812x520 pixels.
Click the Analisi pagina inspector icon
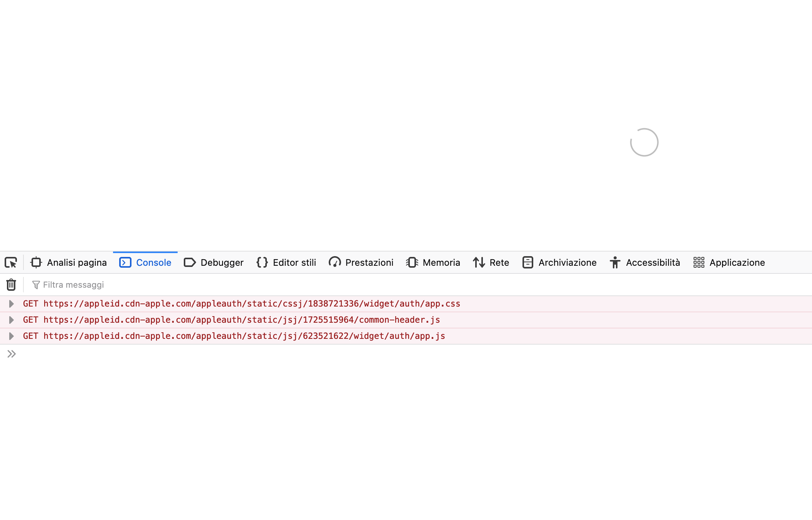coord(36,262)
